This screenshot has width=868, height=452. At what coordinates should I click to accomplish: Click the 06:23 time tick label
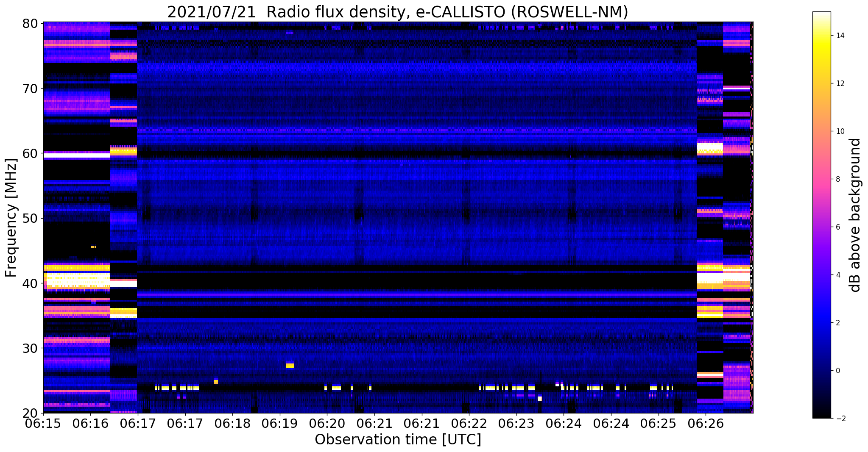click(x=516, y=423)
